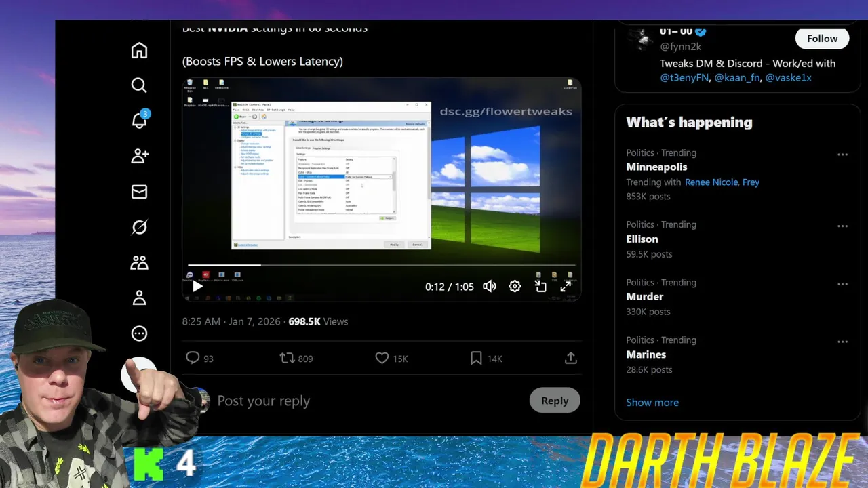Open Minneapolis trending topic
The image size is (868, 488).
click(656, 167)
